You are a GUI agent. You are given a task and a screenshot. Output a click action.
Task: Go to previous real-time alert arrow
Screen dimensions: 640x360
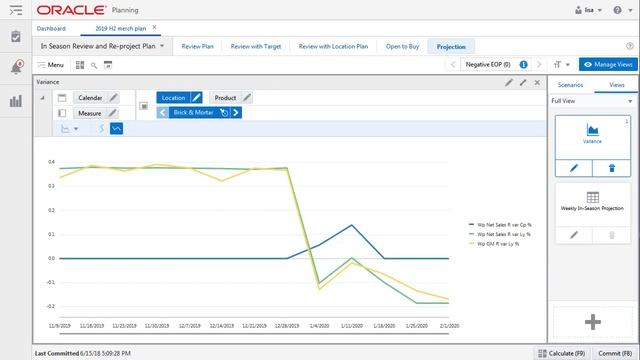coord(453,64)
